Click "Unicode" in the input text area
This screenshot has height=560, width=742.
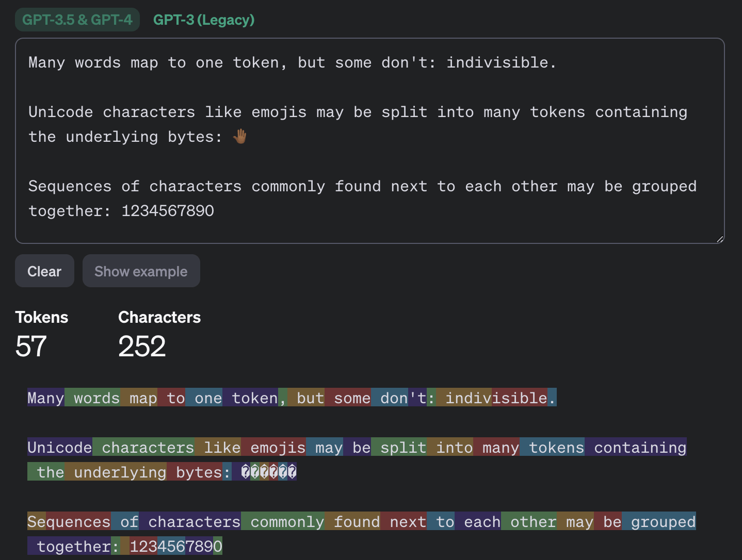tap(60, 112)
